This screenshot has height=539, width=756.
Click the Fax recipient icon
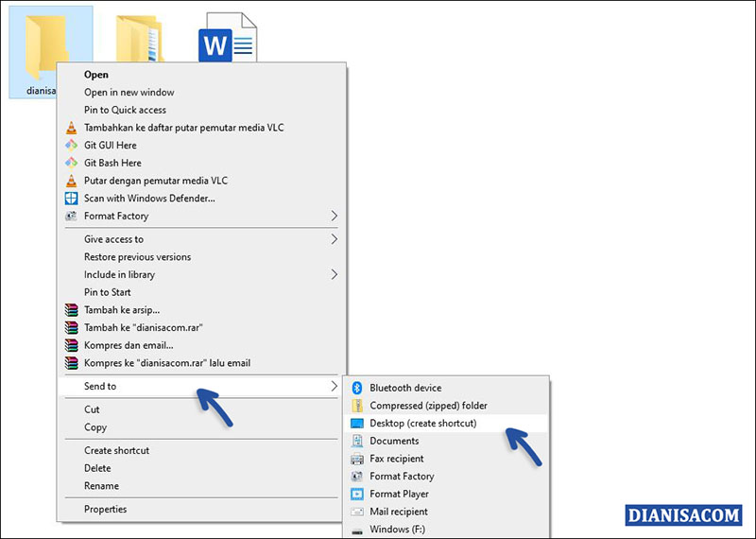pos(357,459)
